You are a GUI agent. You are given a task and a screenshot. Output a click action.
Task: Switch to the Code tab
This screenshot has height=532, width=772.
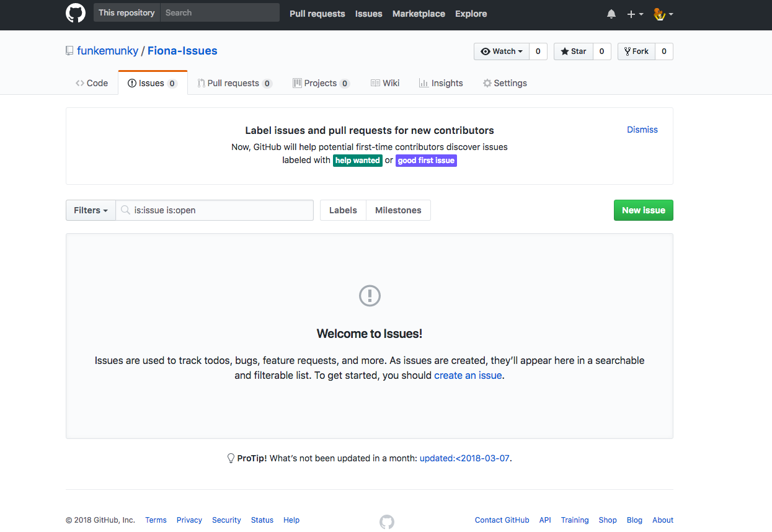pyautogui.click(x=92, y=83)
